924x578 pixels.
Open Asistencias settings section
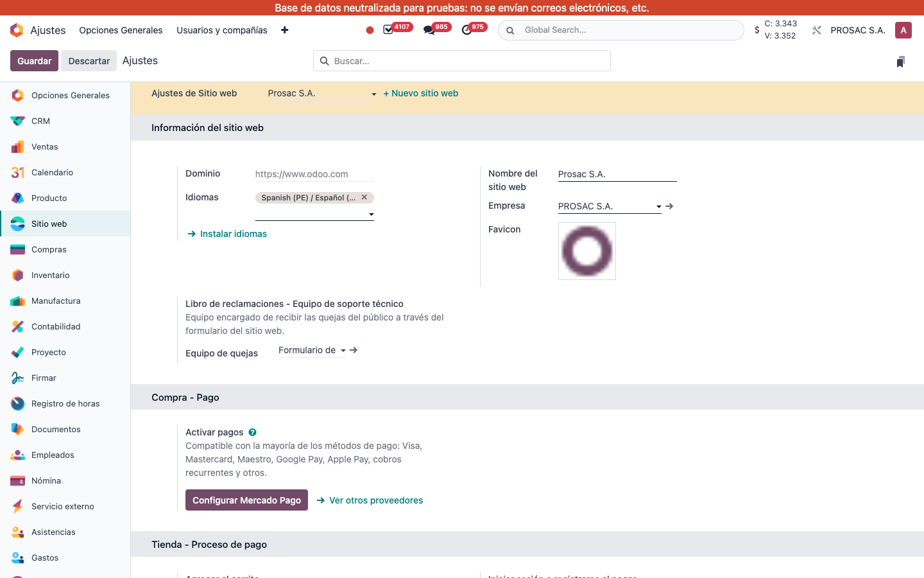pos(65,532)
